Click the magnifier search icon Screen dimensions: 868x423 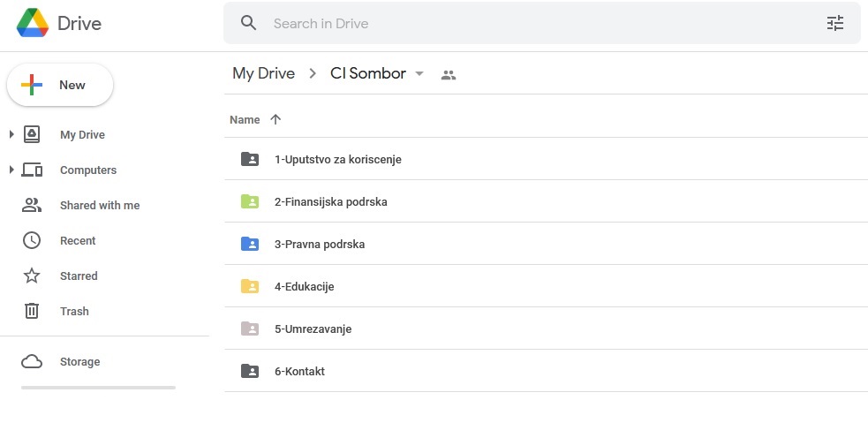[x=248, y=23]
